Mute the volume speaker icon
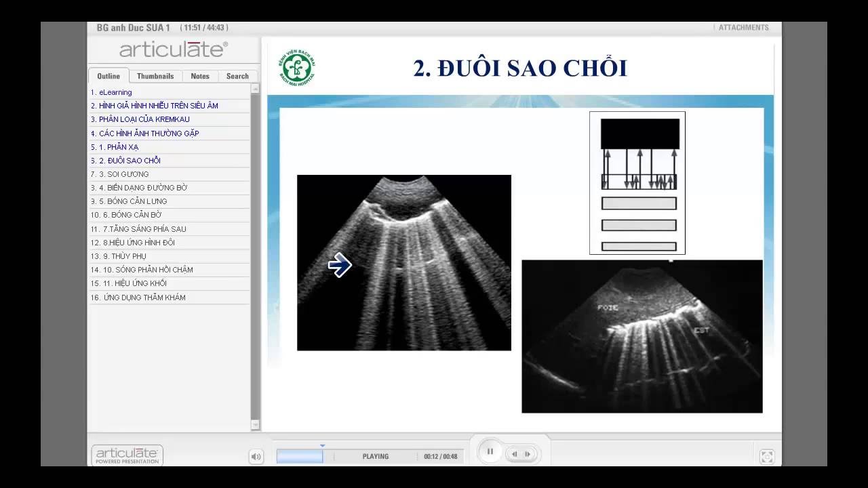The image size is (868, 488). coord(256,457)
